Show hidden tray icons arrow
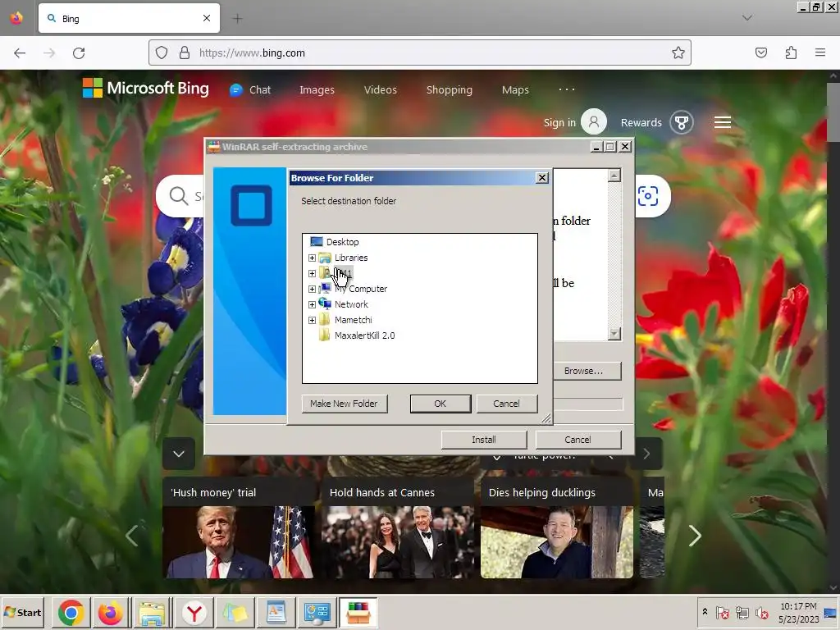This screenshot has height=630, width=840. pyautogui.click(x=705, y=612)
